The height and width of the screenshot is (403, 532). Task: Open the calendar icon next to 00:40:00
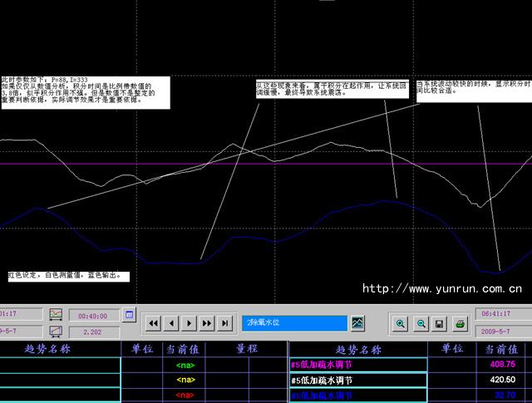pos(129,315)
